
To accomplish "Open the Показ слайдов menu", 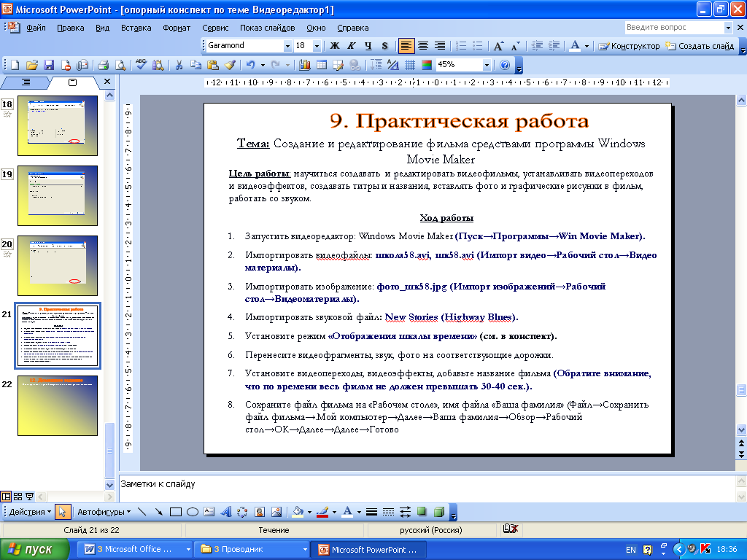I will 267,28.
